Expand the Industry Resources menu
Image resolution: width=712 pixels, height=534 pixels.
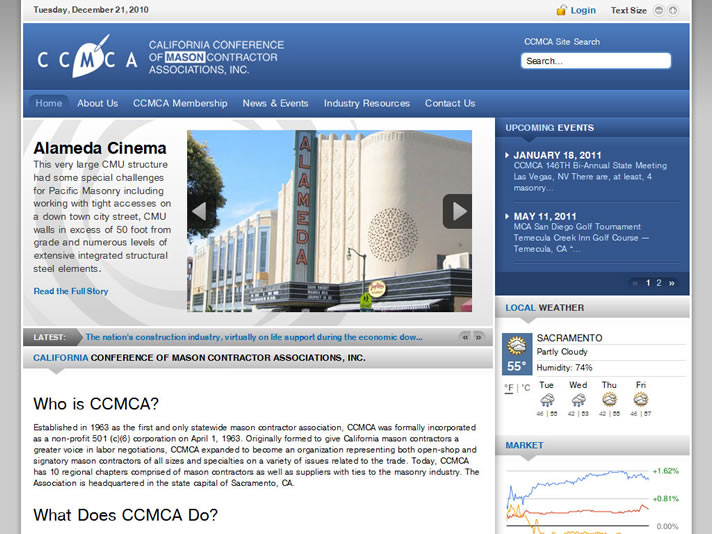coord(366,103)
